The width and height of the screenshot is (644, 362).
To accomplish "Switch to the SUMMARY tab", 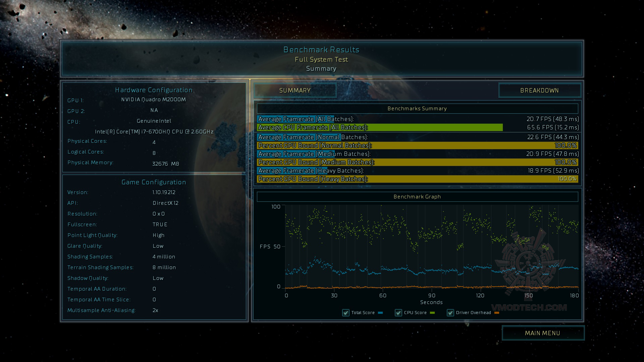I will [295, 90].
